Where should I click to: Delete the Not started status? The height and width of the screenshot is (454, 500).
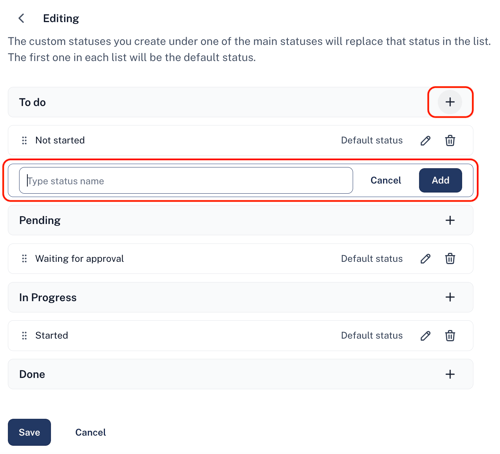tap(450, 141)
